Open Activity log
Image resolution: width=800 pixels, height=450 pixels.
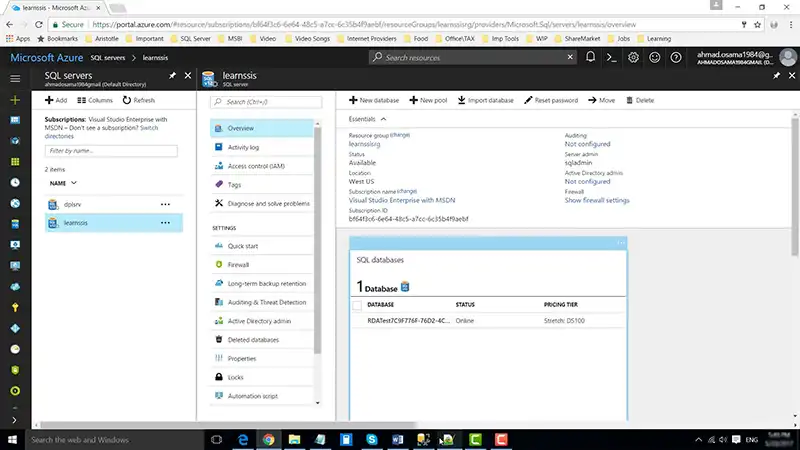click(x=262, y=147)
